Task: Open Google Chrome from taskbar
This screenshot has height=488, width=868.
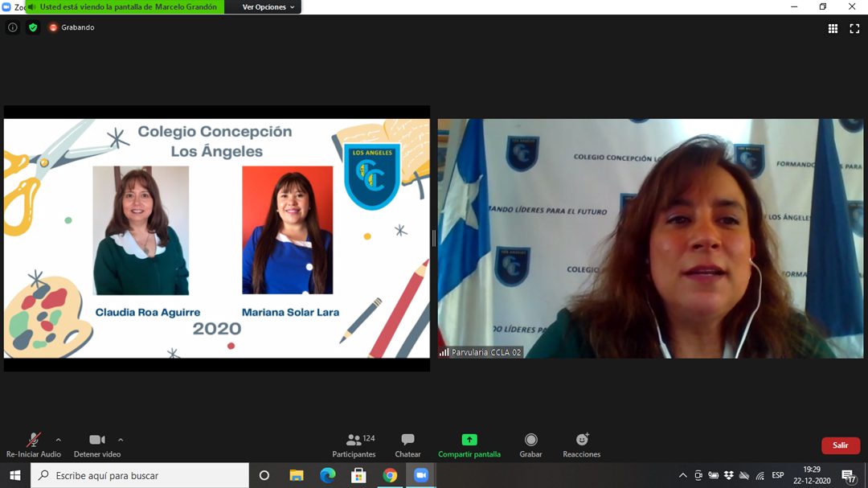Action: 390,475
